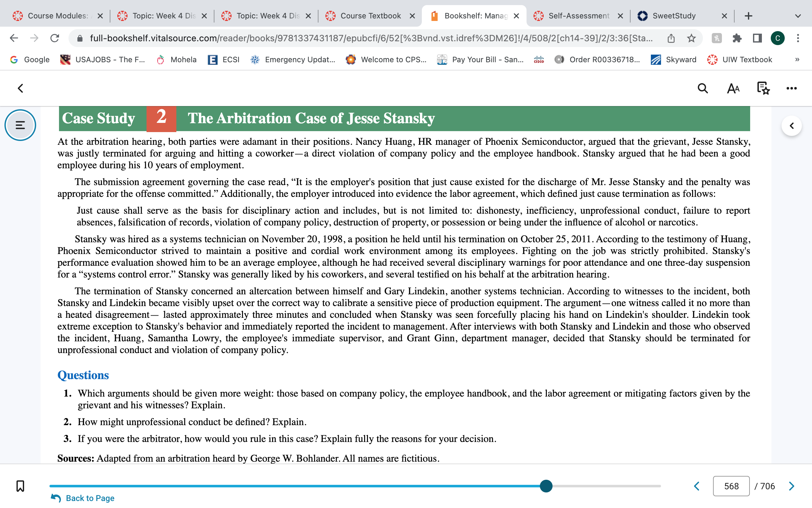This screenshot has width=812, height=508.
Task: Go to the next page arrow
Action: tap(791, 486)
